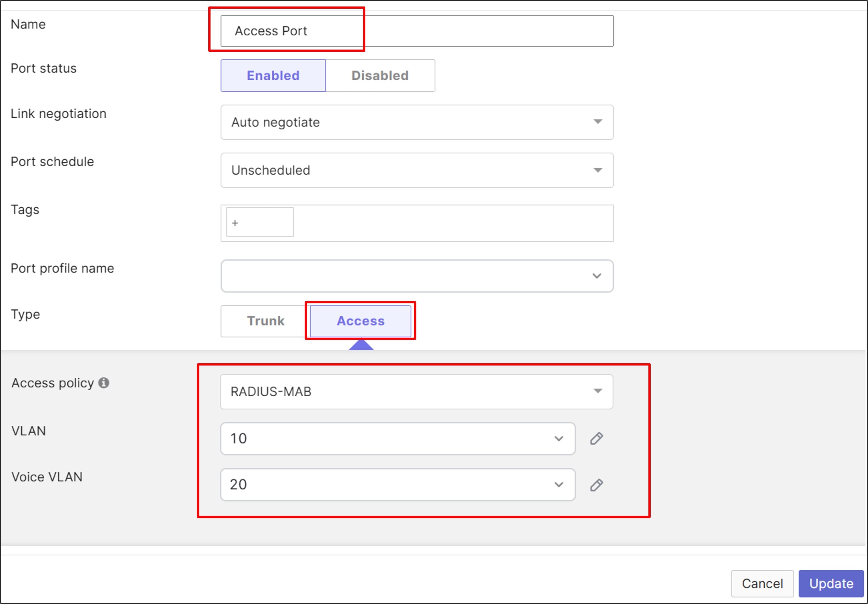This screenshot has width=868, height=604.
Task: Open the Access policy RADIUS-MAB dropdown
Action: coord(416,391)
